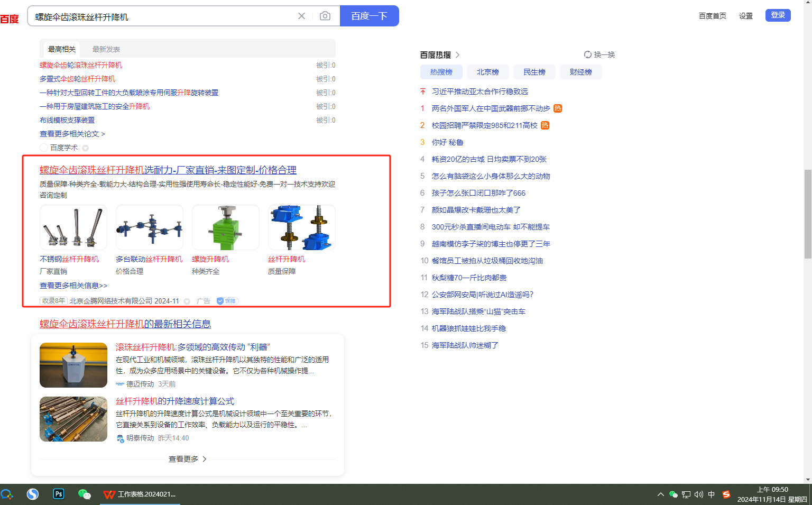Screen dimensions: 812x505
Task: Open the taskbar clock showing 09:50
Action: coord(772,494)
